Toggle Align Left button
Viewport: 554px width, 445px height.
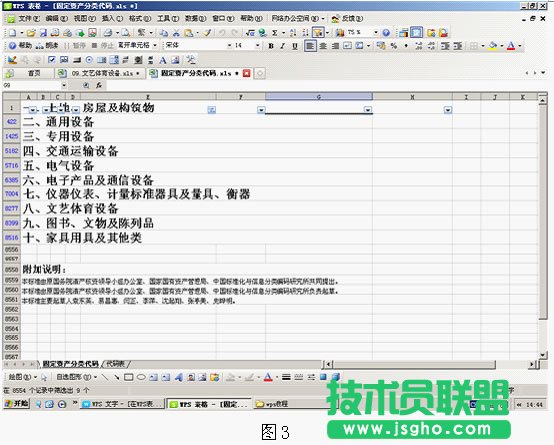pos(310,46)
